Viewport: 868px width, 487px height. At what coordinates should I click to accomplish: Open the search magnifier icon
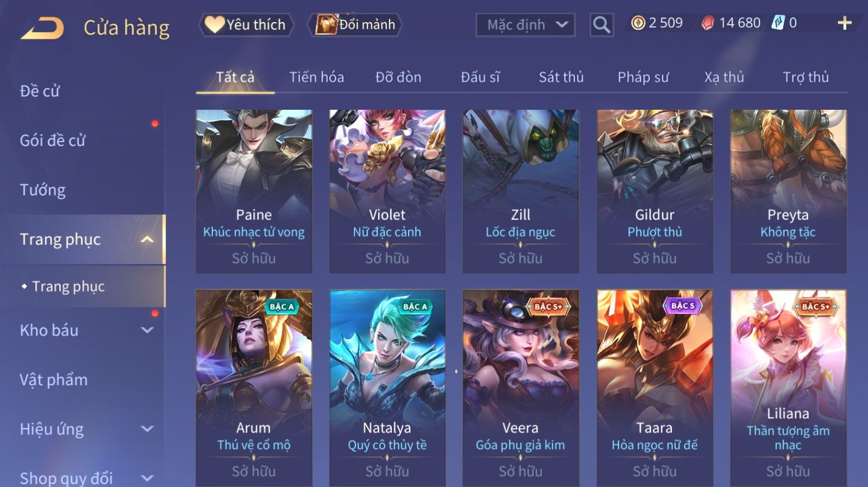pyautogui.click(x=601, y=25)
